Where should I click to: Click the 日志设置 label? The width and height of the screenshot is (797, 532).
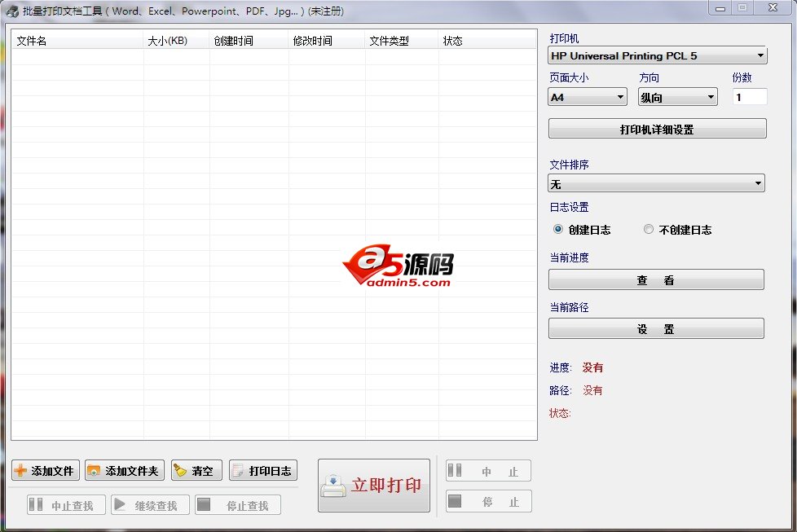569,207
